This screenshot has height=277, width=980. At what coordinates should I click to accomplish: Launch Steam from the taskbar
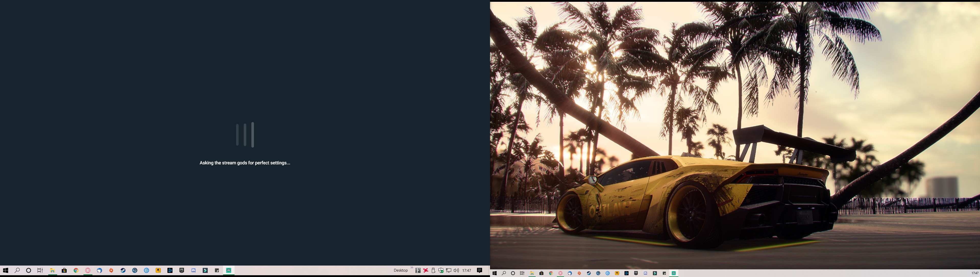[x=123, y=271]
